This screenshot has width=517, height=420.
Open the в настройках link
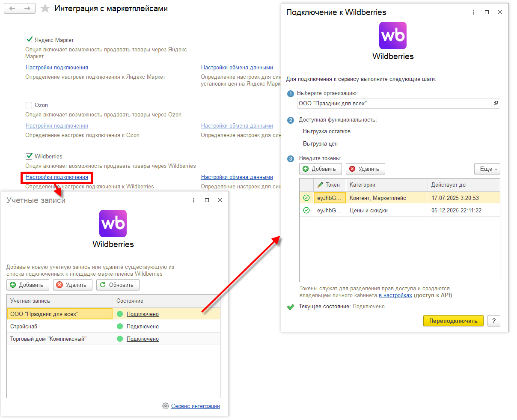pyautogui.click(x=395, y=295)
